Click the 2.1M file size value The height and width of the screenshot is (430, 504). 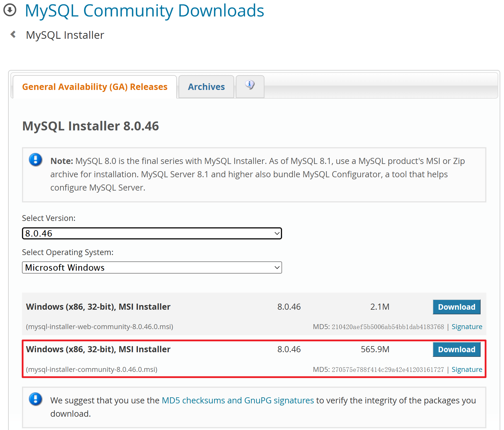coord(380,307)
